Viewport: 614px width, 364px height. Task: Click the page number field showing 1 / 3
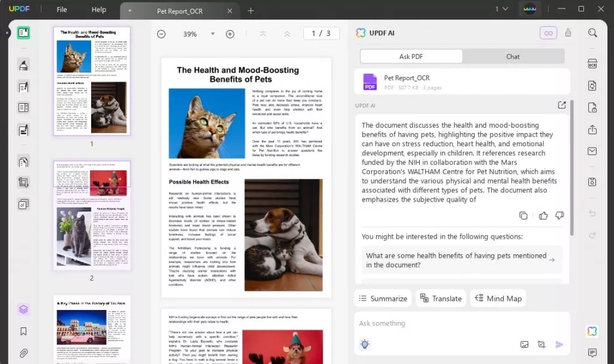point(321,34)
